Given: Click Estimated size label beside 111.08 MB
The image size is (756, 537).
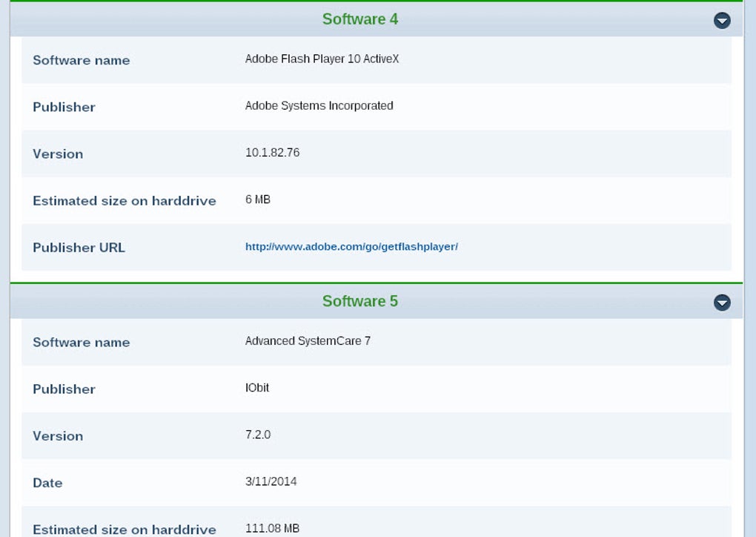Looking at the screenshot, I should 125,530.
